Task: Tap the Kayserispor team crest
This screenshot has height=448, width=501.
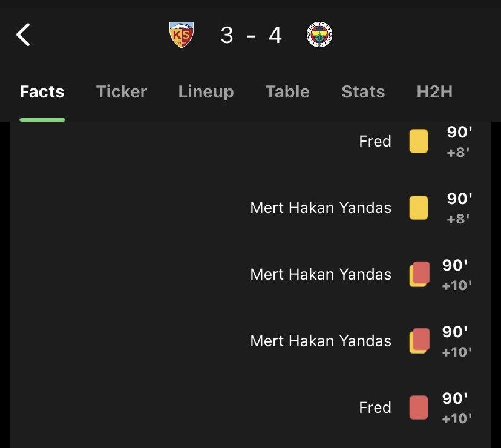Action: [181, 35]
